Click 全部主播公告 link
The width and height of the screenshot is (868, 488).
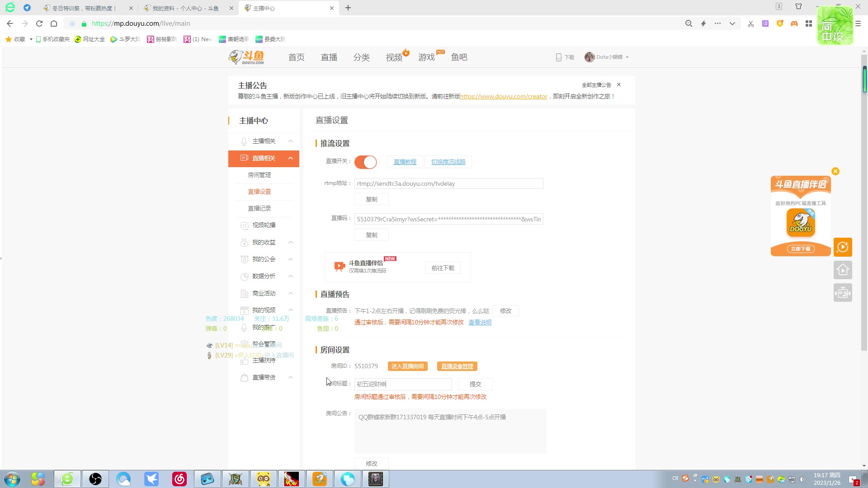(x=596, y=85)
